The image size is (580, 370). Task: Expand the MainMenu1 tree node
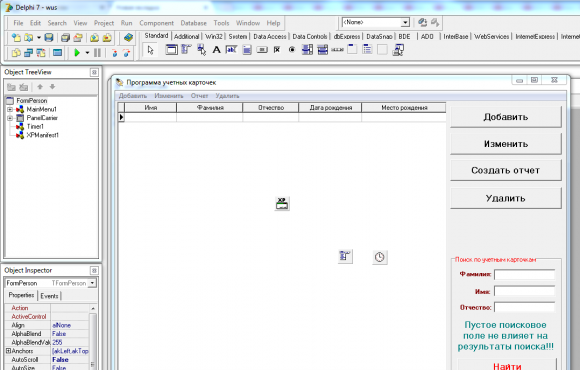(x=10, y=110)
